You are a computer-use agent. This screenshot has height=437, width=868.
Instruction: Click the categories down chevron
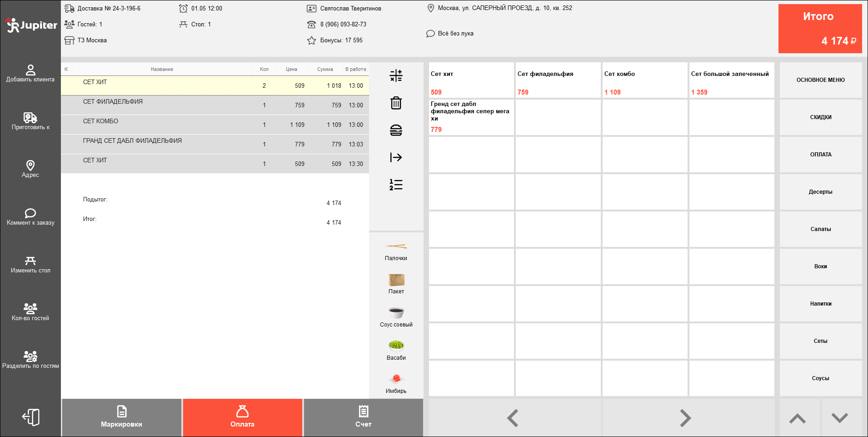click(842, 418)
